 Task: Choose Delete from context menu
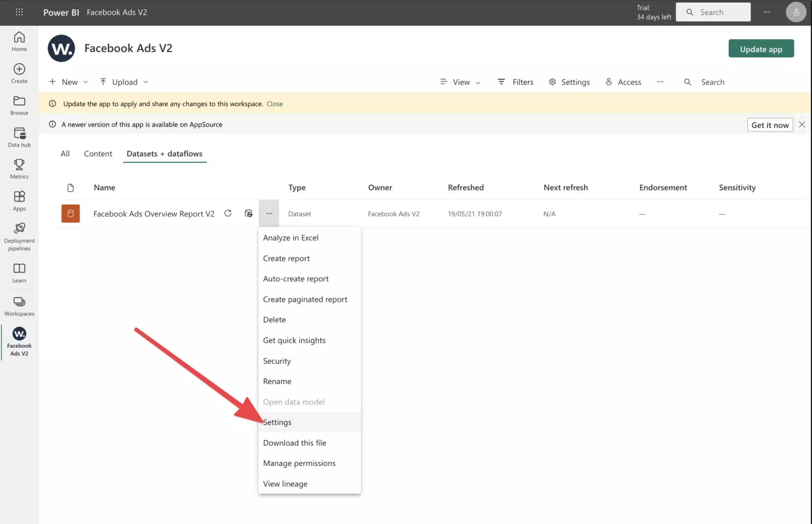pyautogui.click(x=310, y=320)
